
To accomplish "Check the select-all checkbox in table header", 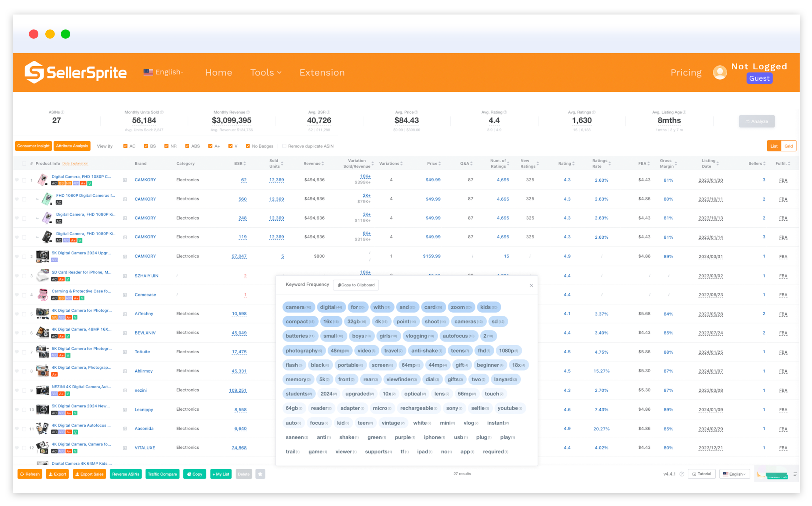I will [x=24, y=164].
